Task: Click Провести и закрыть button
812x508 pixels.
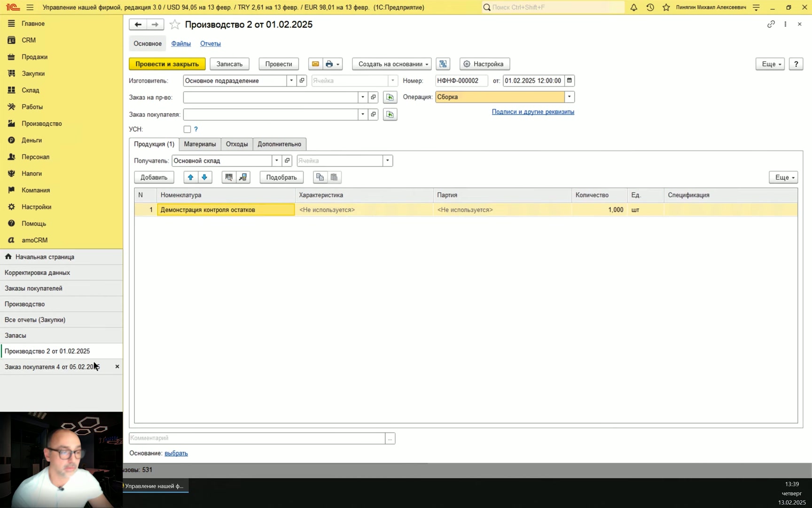Action: coord(167,64)
